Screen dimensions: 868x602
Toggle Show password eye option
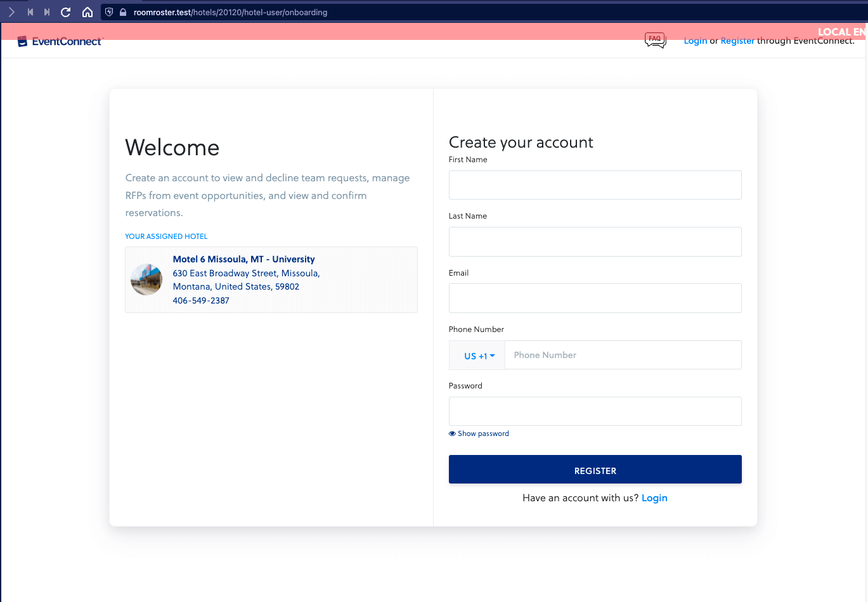coord(479,433)
